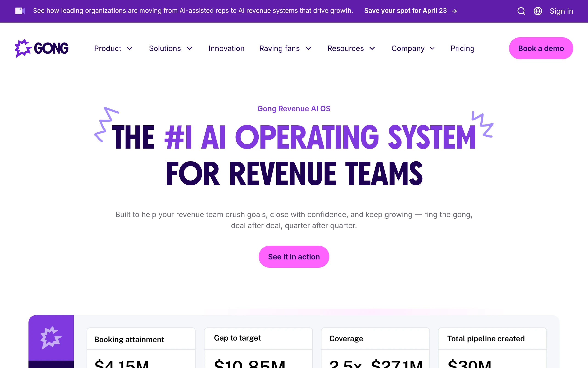Click the Gong logo in navigation
This screenshot has width=588, height=368.
(x=42, y=48)
